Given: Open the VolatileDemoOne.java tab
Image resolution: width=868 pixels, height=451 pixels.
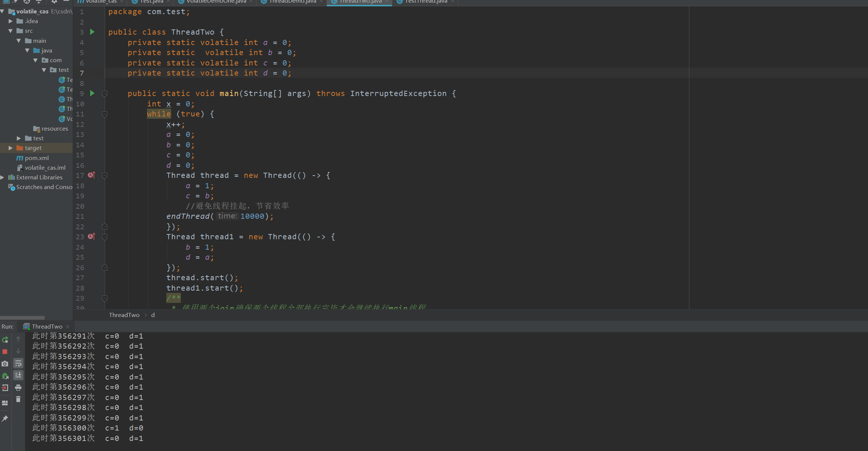Looking at the screenshot, I should coord(216,2).
